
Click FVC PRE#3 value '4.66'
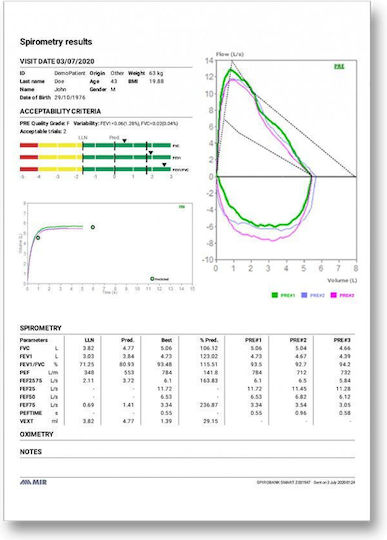345,348
